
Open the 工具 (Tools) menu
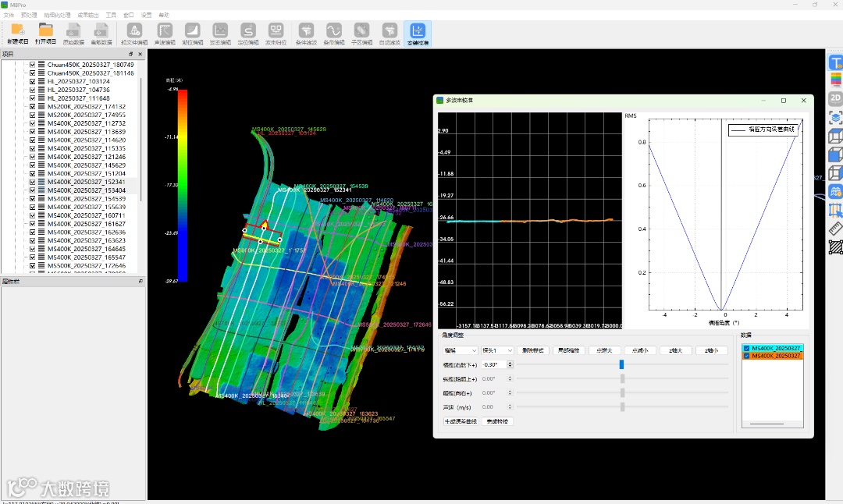pyautogui.click(x=111, y=15)
